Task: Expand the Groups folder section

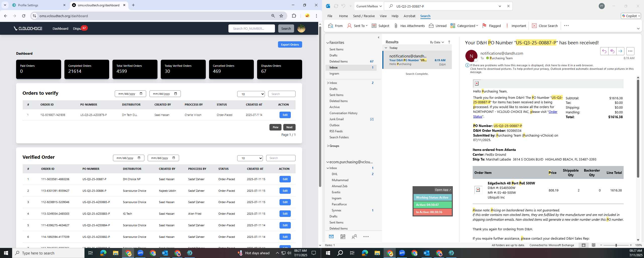Action: (328, 146)
